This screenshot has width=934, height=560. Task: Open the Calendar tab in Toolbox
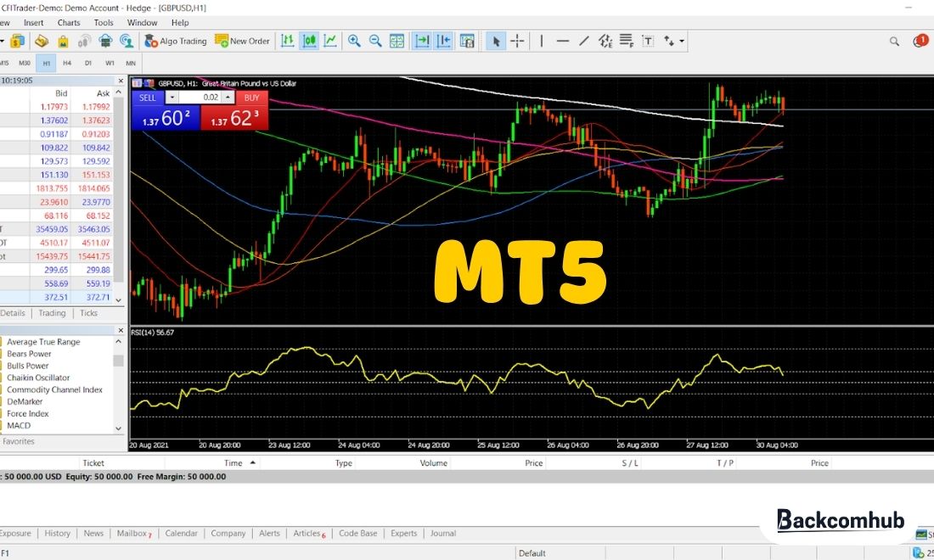point(181,533)
